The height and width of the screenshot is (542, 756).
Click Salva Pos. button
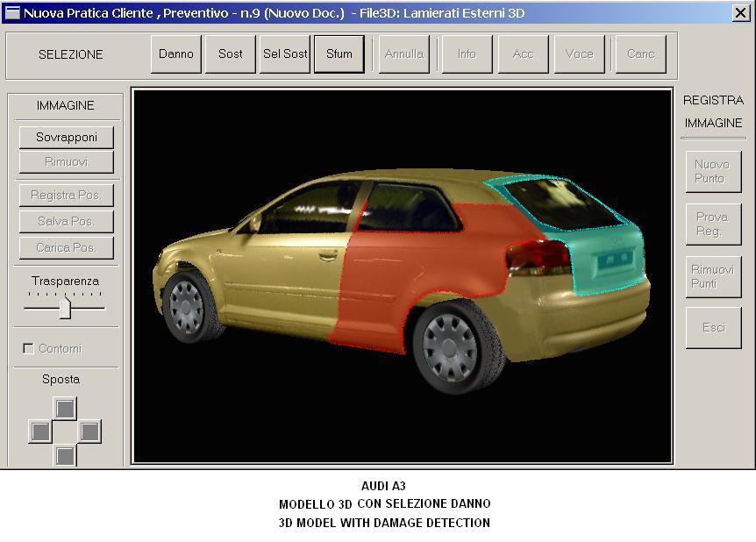pyautogui.click(x=67, y=221)
